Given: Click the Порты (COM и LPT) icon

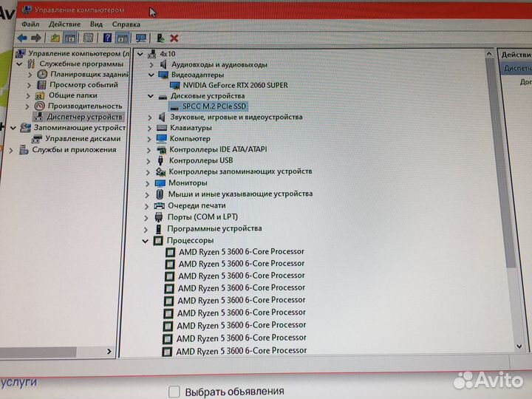Looking at the screenshot, I should point(158,217).
